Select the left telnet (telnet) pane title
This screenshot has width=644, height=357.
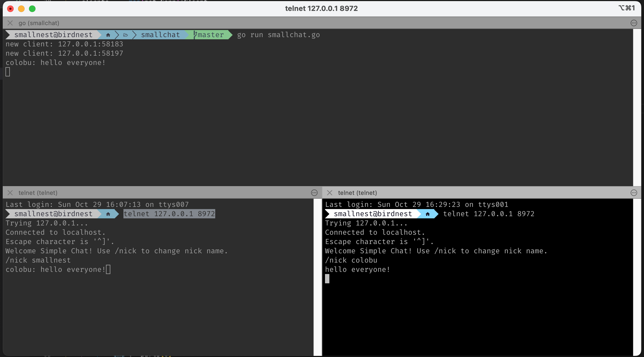click(38, 193)
